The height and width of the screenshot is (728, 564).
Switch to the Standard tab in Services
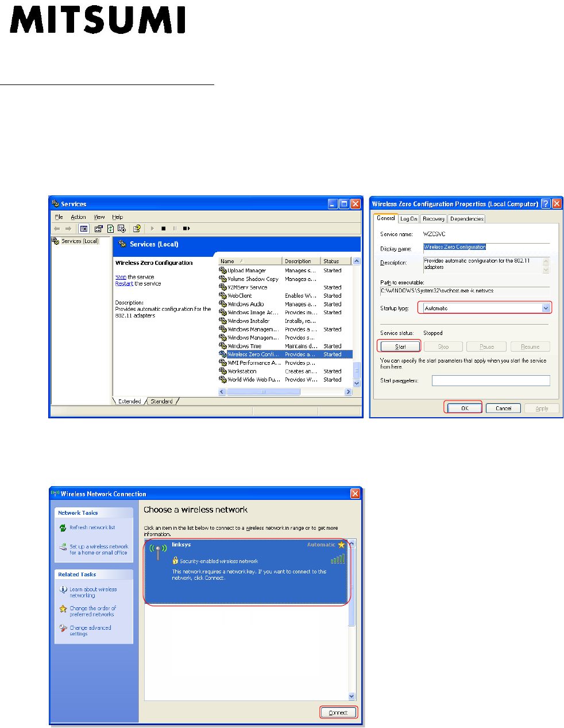[162, 401]
